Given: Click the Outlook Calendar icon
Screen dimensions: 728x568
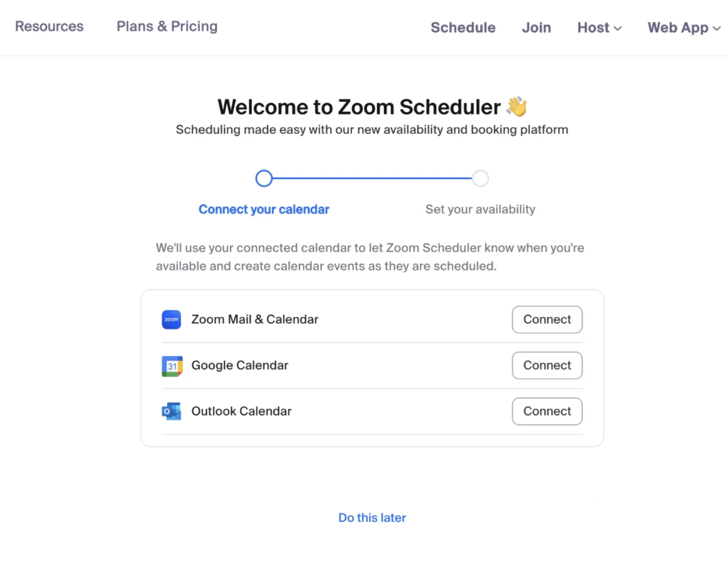Looking at the screenshot, I should (172, 411).
